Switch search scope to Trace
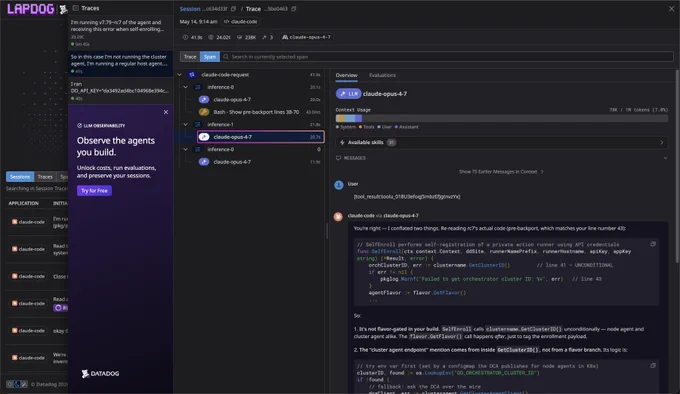 [x=190, y=57]
